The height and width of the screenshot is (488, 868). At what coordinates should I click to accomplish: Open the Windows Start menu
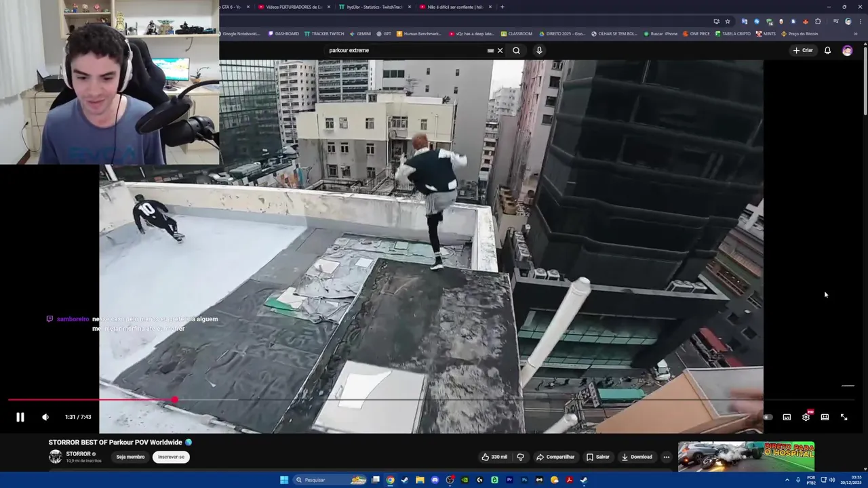(x=284, y=480)
